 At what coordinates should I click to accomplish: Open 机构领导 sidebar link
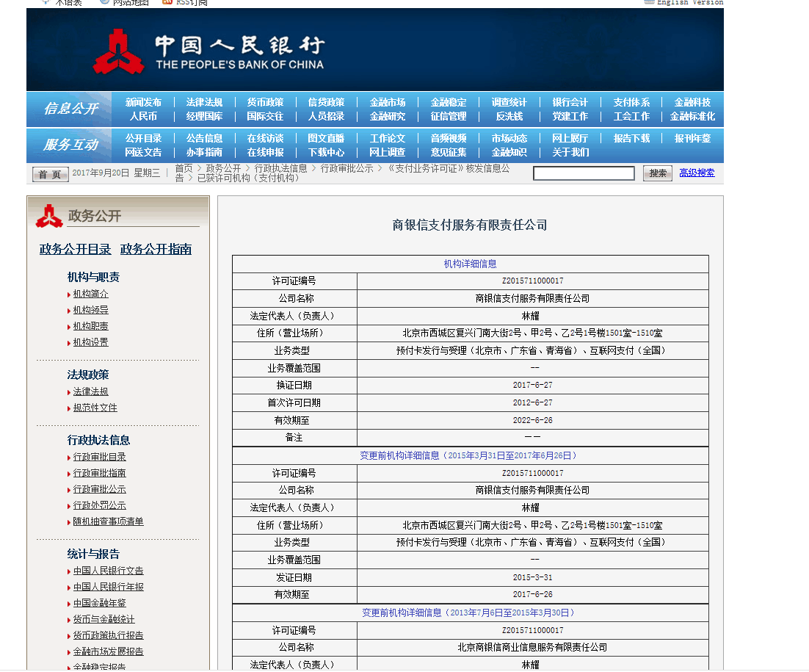point(91,310)
